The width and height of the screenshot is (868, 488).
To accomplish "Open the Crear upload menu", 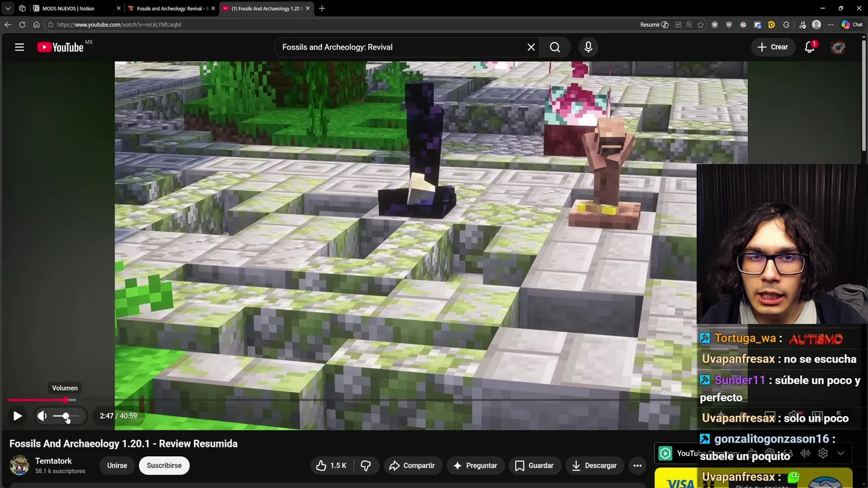I will click(772, 47).
